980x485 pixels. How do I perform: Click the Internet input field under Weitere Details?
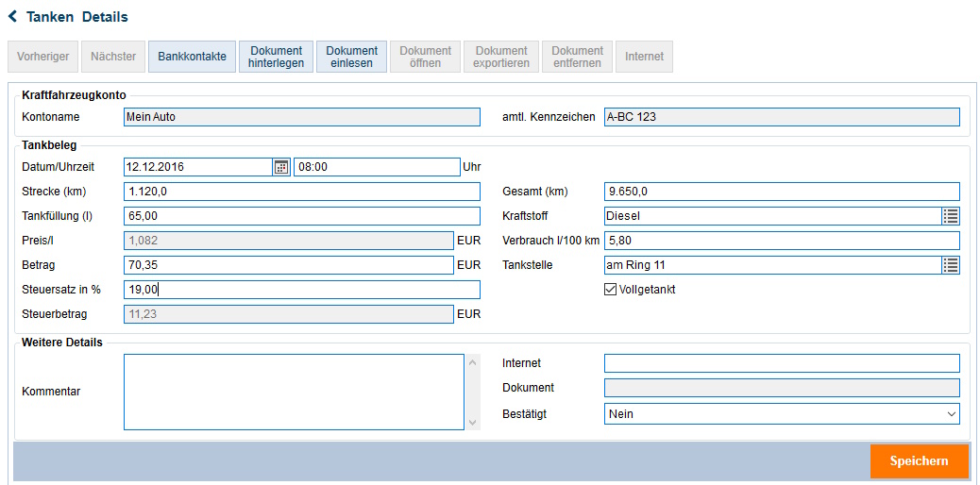782,363
